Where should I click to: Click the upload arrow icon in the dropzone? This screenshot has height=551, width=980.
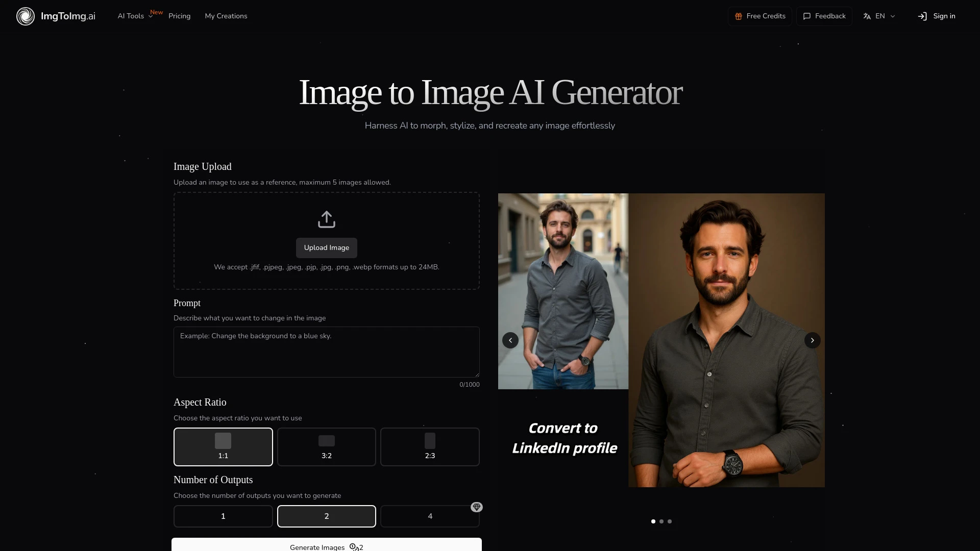pos(326,219)
